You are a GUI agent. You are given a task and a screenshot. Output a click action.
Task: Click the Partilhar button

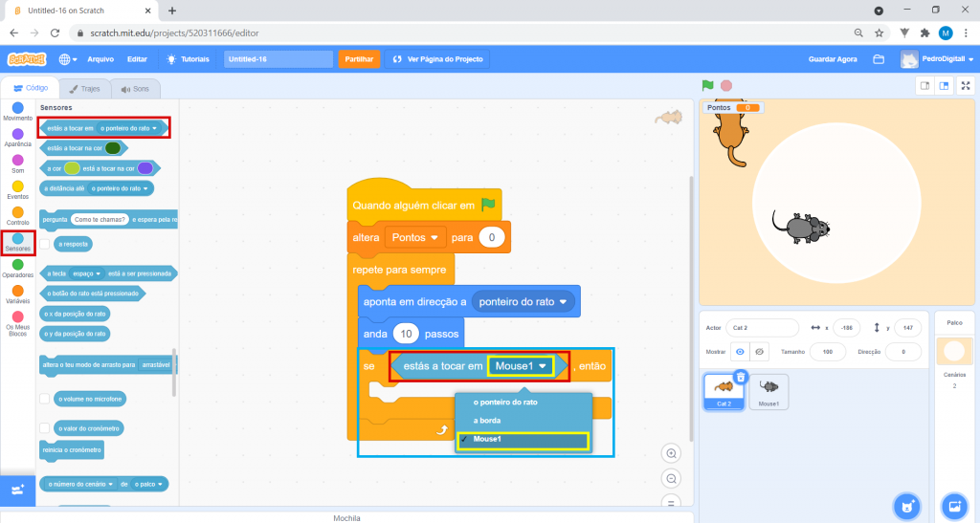(359, 59)
